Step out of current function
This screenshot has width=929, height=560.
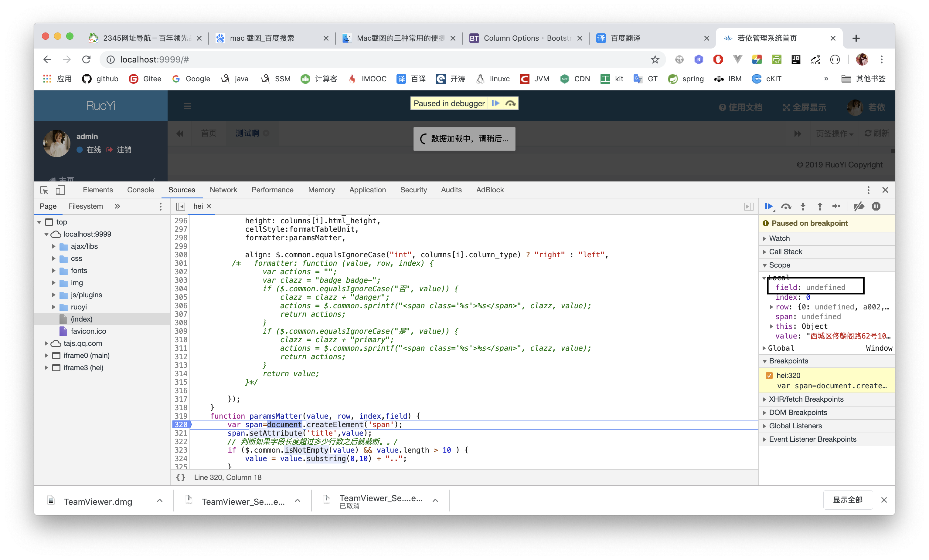(820, 206)
